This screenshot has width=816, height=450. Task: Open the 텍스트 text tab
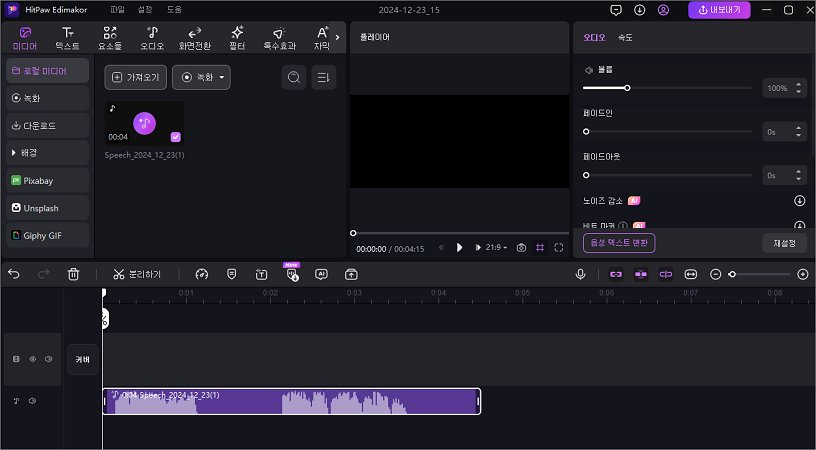click(x=67, y=38)
